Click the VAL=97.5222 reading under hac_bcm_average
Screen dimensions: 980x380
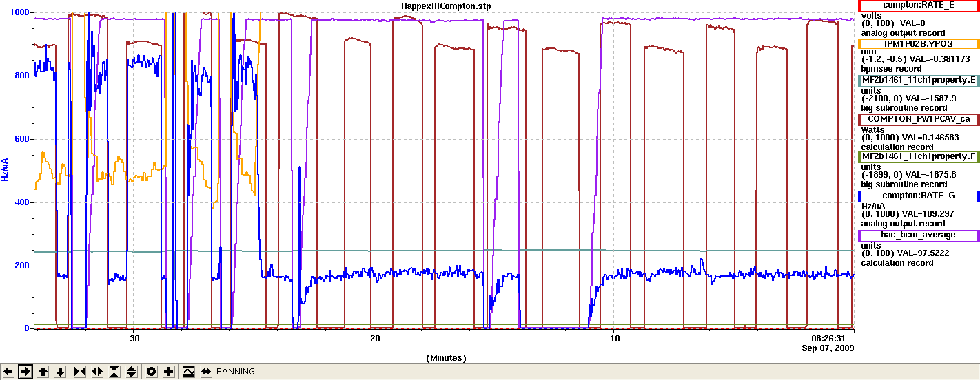coord(924,253)
